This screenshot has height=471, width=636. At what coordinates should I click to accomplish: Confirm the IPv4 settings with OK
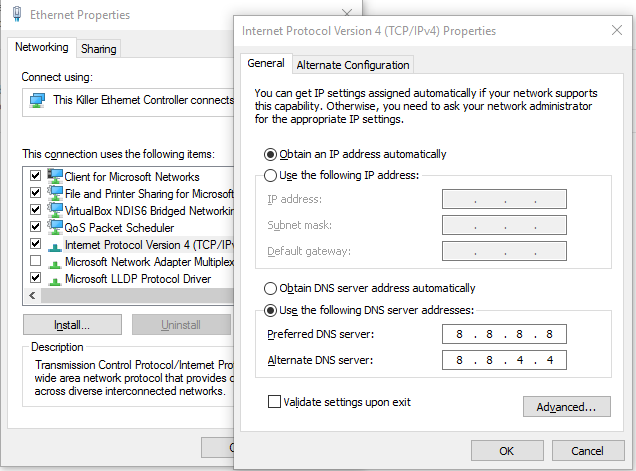point(507,451)
